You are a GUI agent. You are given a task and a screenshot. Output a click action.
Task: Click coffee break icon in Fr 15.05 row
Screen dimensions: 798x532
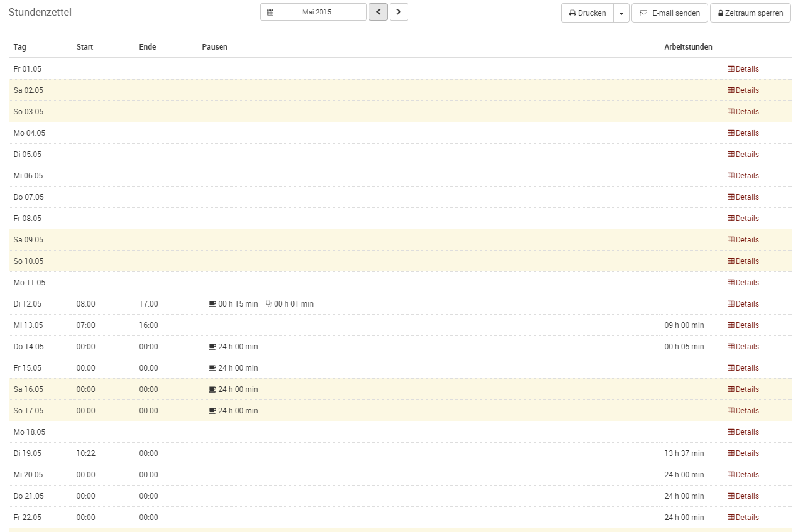point(212,368)
